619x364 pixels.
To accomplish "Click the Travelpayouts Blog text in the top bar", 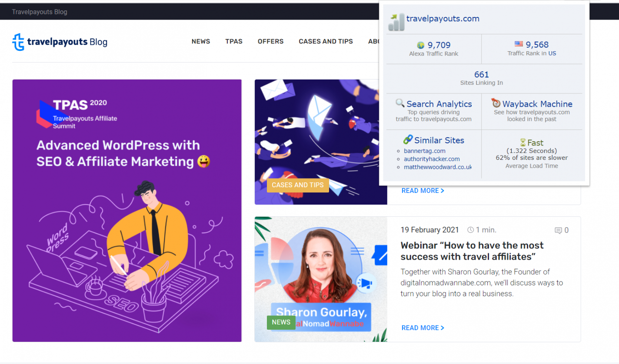I will pos(40,12).
